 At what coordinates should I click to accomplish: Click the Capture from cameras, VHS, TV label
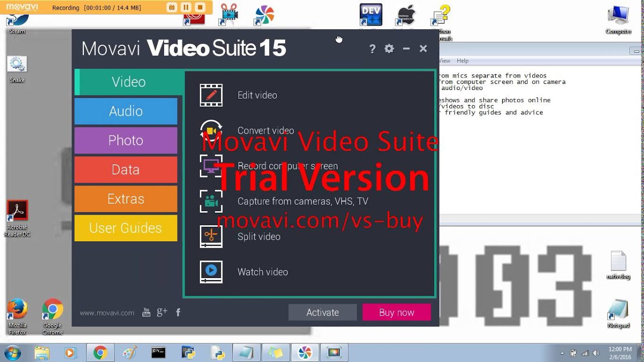(303, 201)
